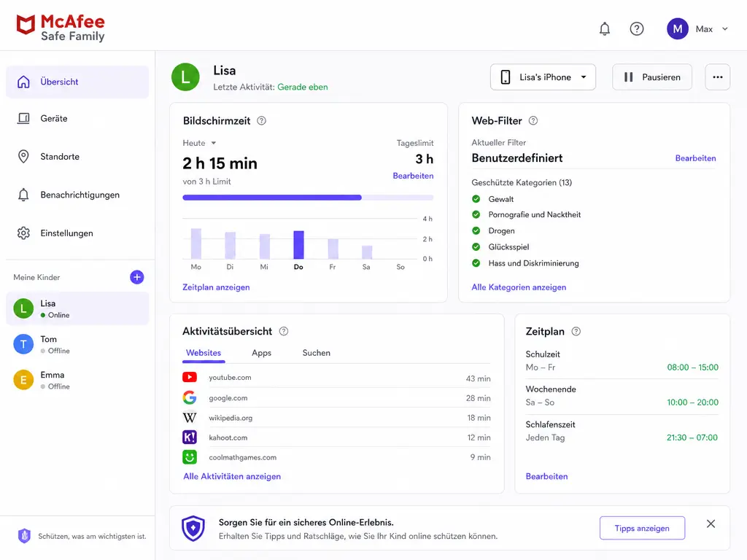Expand the Heute period dropdown
Image resolution: width=747 pixels, height=560 pixels.
point(200,143)
